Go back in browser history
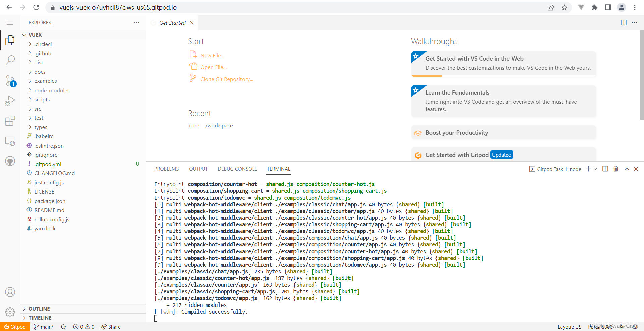The image size is (644, 331). 9,7
